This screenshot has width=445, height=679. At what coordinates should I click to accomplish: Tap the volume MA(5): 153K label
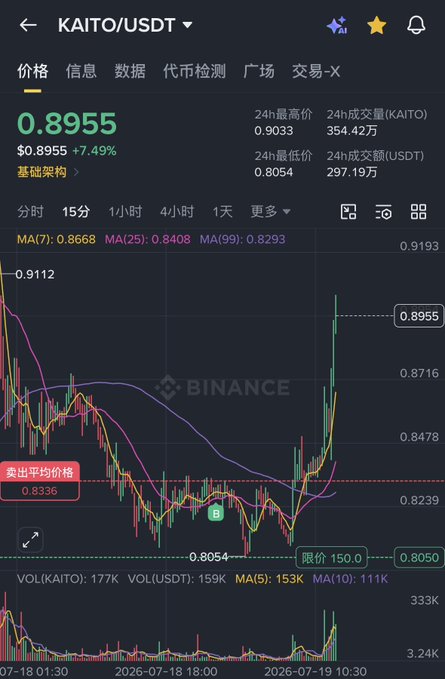click(x=269, y=579)
